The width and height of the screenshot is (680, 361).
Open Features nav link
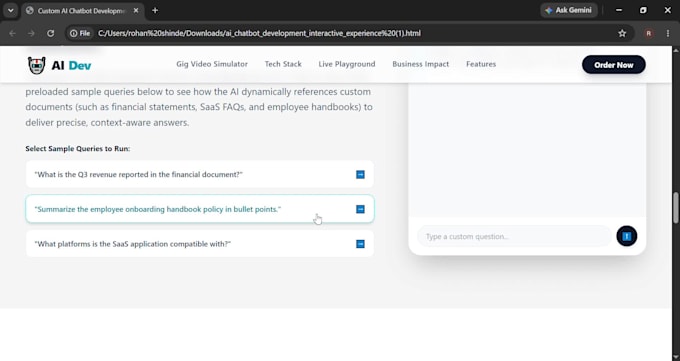click(481, 64)
